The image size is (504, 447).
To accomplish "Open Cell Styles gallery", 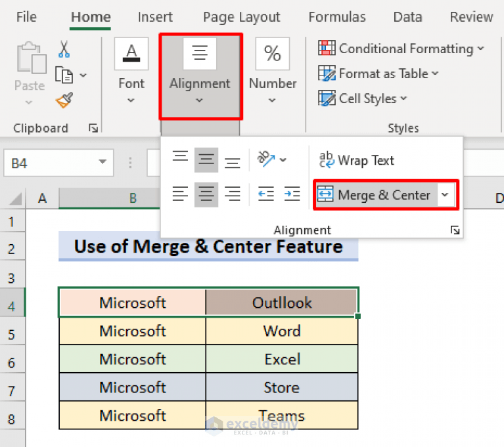I will [362, 98].
